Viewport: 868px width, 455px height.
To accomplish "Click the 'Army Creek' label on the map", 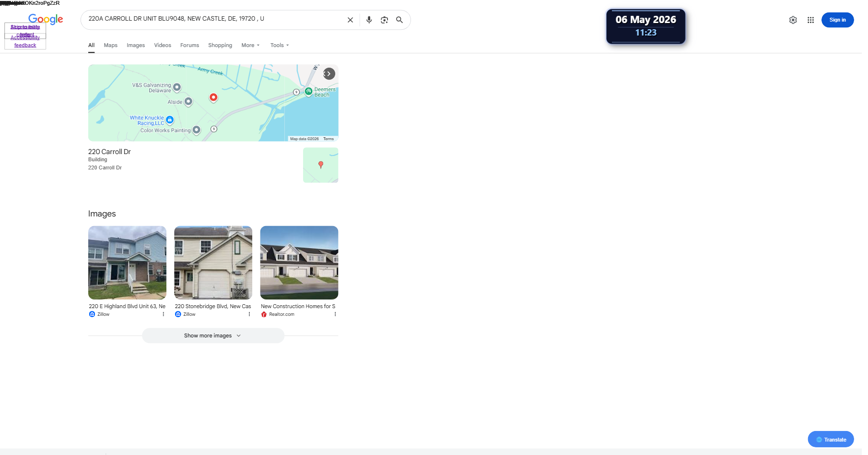I will click(211, 71).
